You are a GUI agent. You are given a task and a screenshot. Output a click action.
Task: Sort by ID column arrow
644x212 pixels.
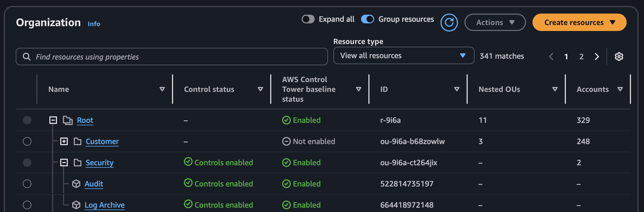[x=457, y=89]
